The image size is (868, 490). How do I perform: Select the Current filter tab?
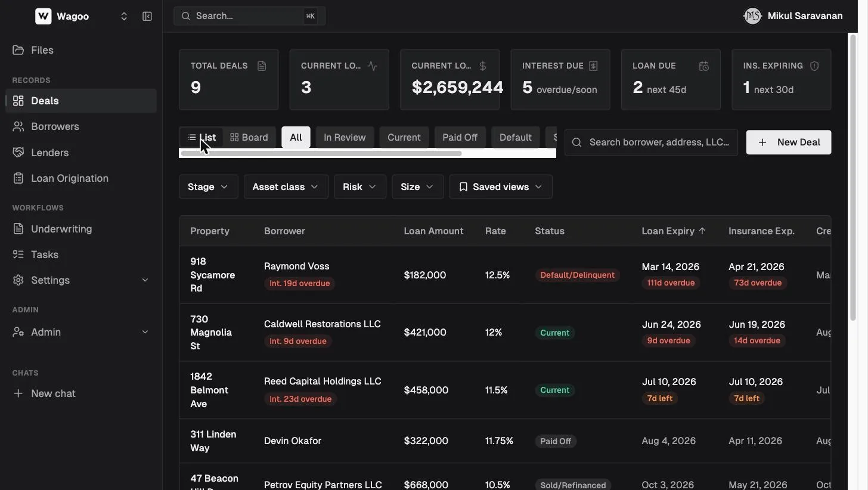404,137
